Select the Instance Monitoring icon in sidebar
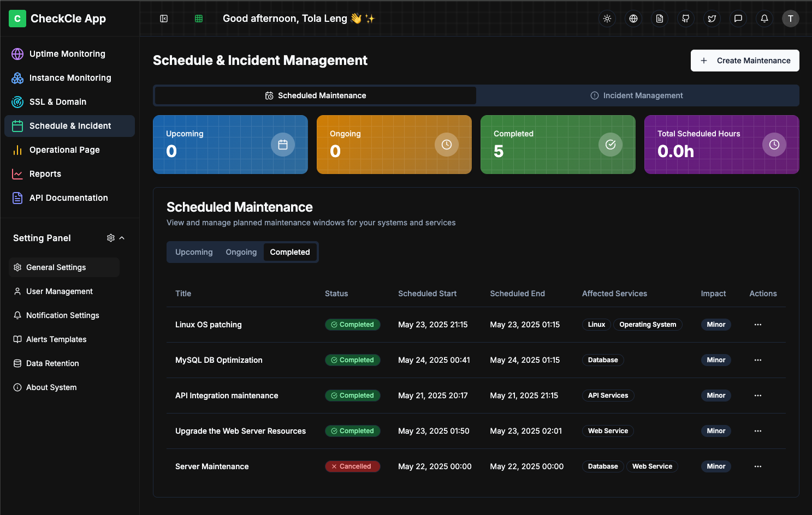The width and height of the screenshot is (812, 515). coord(17,77)
